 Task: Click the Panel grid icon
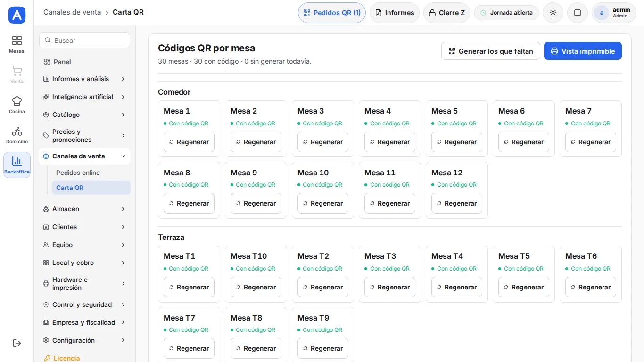[x=47, y=62]
